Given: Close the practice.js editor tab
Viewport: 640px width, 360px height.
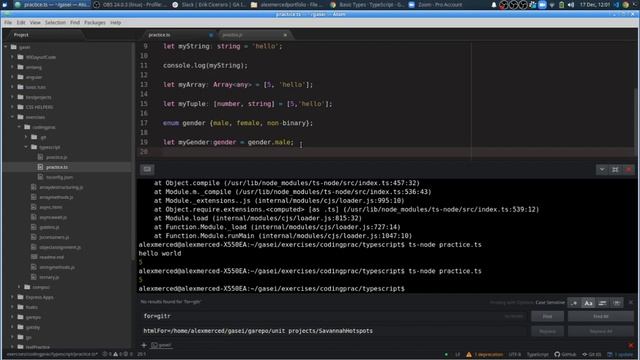Looking at the screenshot, I should tap(285, 35).
